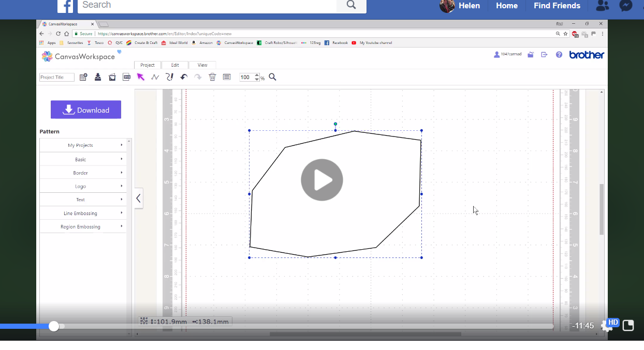Open Find Friends on Facebook

(x=557, y=6)
